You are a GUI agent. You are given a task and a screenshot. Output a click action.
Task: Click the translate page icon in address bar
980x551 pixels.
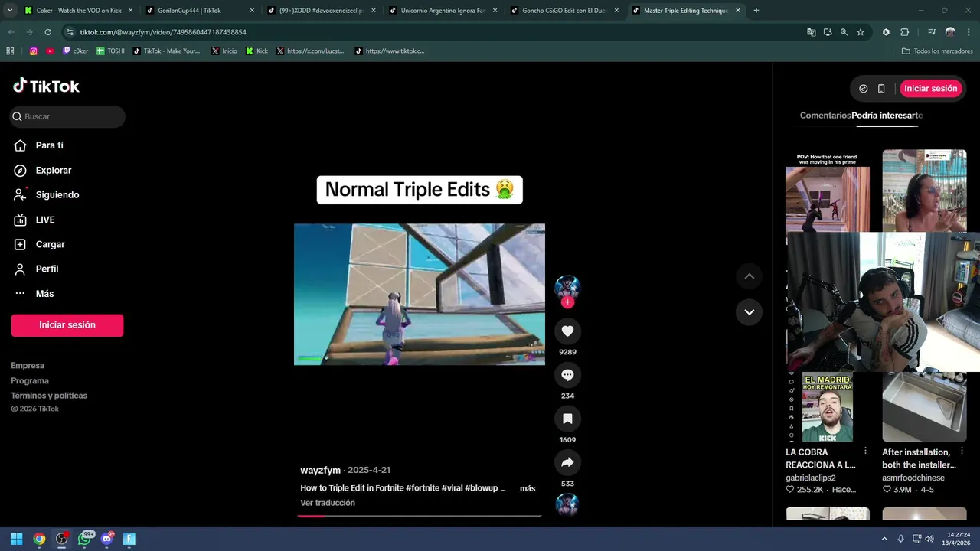[x=811, y=32]
